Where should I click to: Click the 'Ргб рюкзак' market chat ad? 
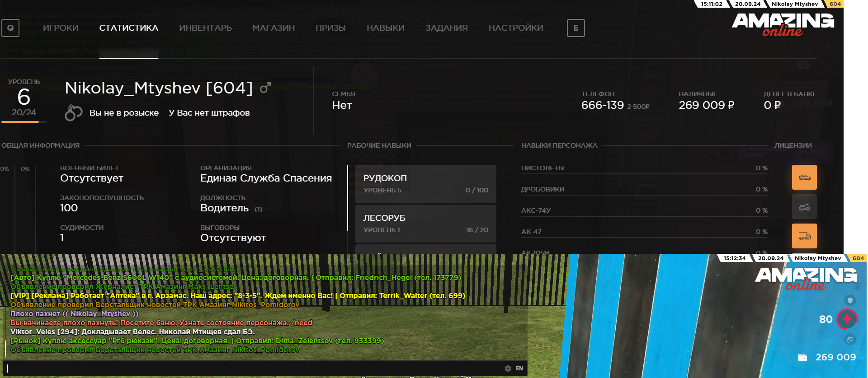(x=197, y=341)
